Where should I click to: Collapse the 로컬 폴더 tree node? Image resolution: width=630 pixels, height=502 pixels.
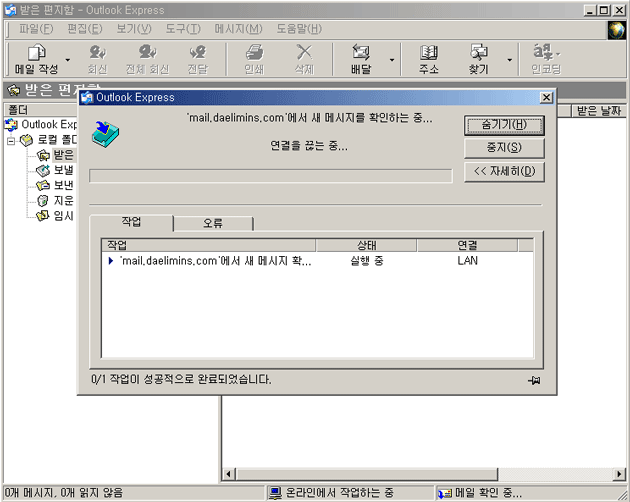click(x=11, y=140)
